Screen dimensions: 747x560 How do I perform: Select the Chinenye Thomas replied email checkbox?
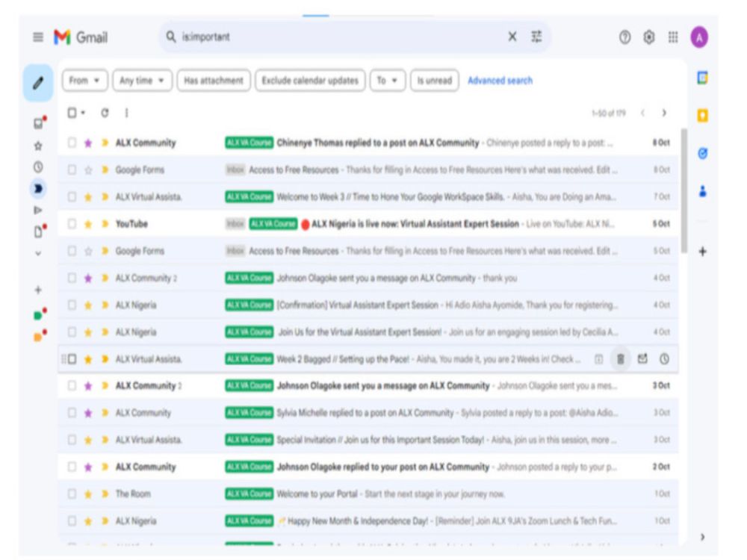(x=72, y=143)
